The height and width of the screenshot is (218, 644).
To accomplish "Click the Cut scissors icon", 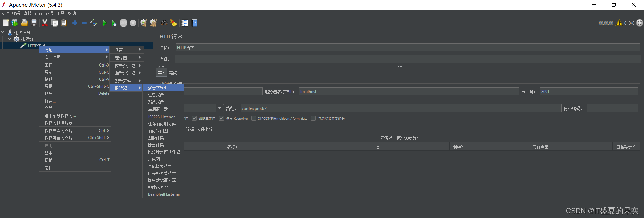I will coord(45,23).
